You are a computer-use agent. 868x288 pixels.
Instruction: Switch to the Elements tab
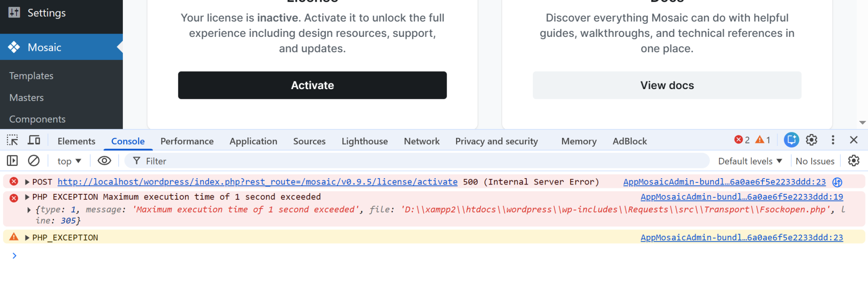click(x=76, y=141)
